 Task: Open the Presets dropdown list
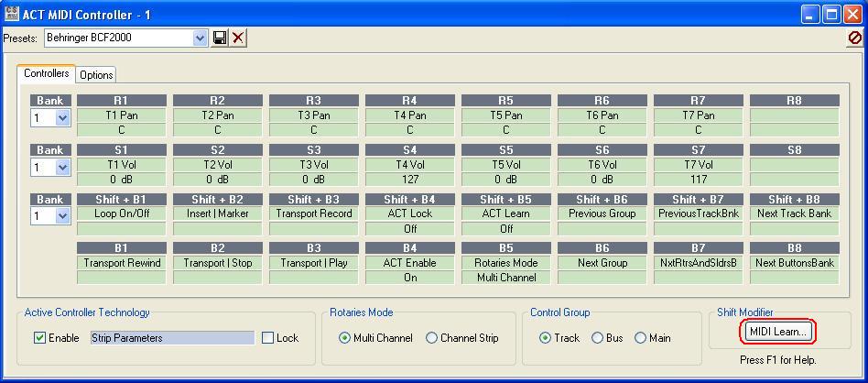point(200,38)
